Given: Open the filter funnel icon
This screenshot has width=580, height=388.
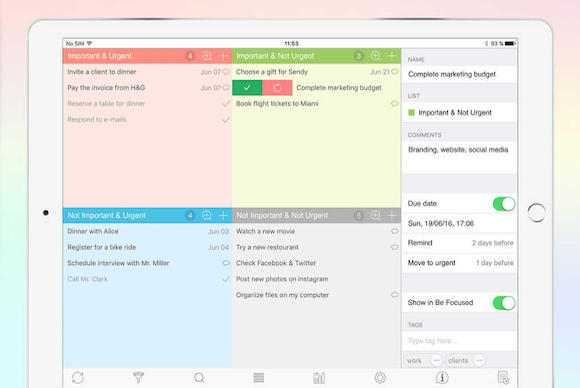Looking at the screenshot, I should [138, 378].
